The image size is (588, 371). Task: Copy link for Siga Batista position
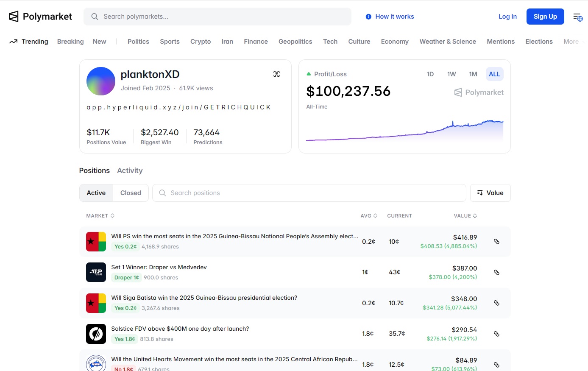click(496, 303)
